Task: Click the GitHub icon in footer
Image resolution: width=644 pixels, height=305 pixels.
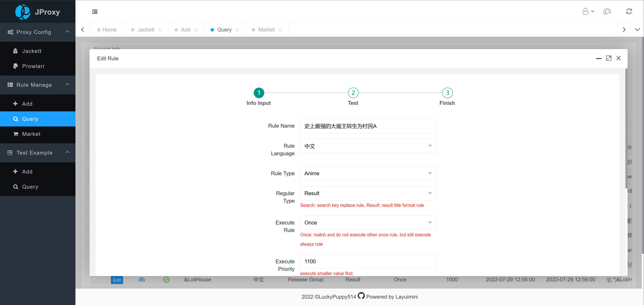Action: pos(361,296)
